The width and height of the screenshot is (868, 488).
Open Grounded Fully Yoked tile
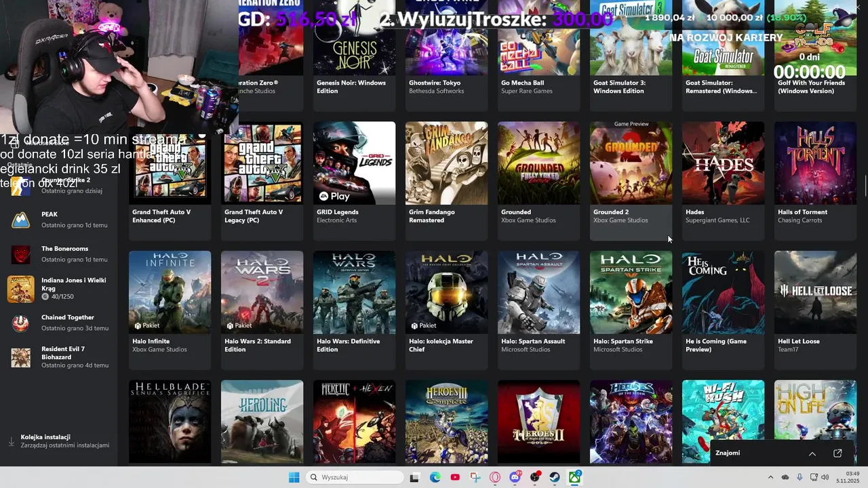pos(538,180)
